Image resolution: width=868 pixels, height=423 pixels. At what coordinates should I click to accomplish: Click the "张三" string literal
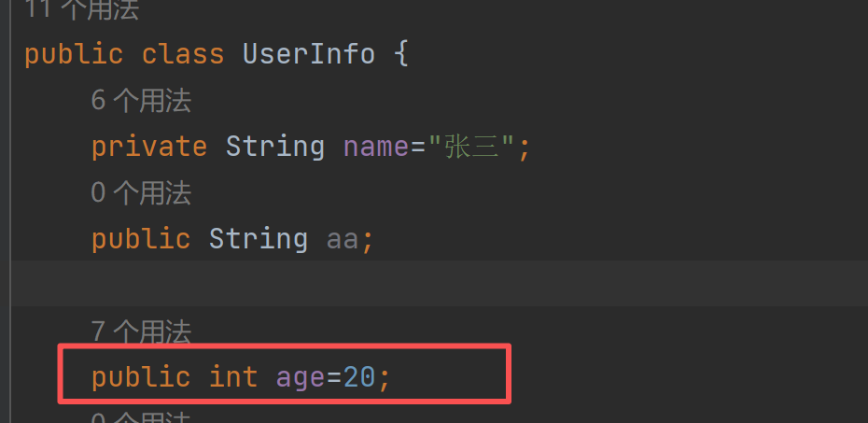click(x=472, y=147)
